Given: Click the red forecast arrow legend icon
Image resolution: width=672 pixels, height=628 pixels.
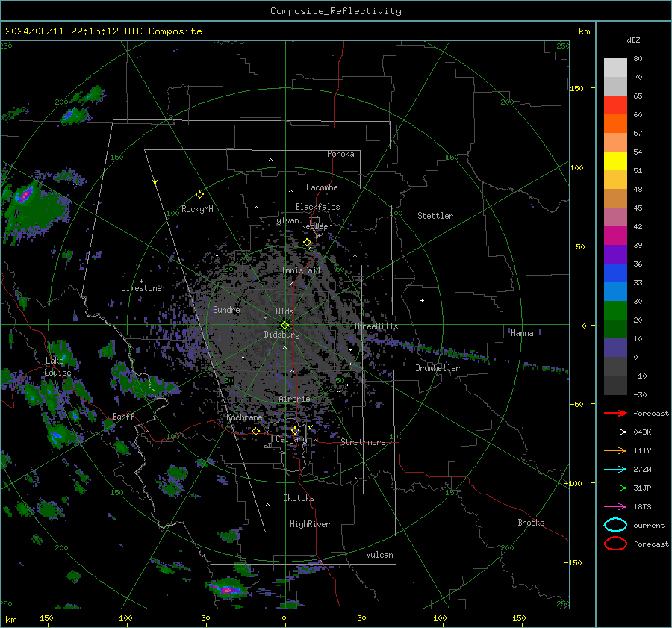Looking at the screenshot, I should [x=615, y=413].
